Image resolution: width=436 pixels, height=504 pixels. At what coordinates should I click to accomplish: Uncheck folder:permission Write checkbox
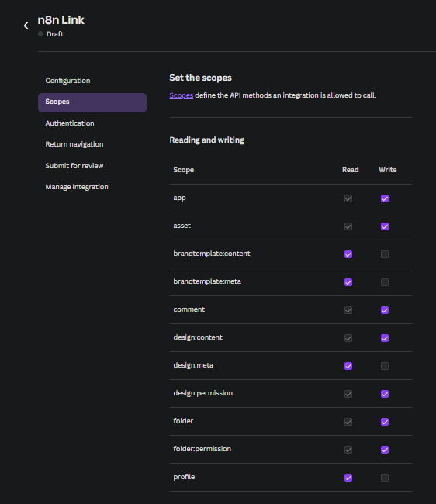click(x=385, y=450)
